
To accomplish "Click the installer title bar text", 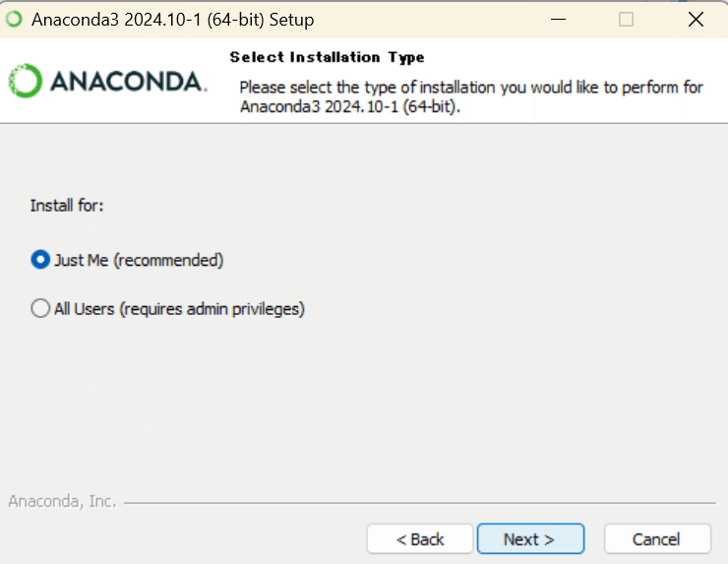I will point(173,20).
